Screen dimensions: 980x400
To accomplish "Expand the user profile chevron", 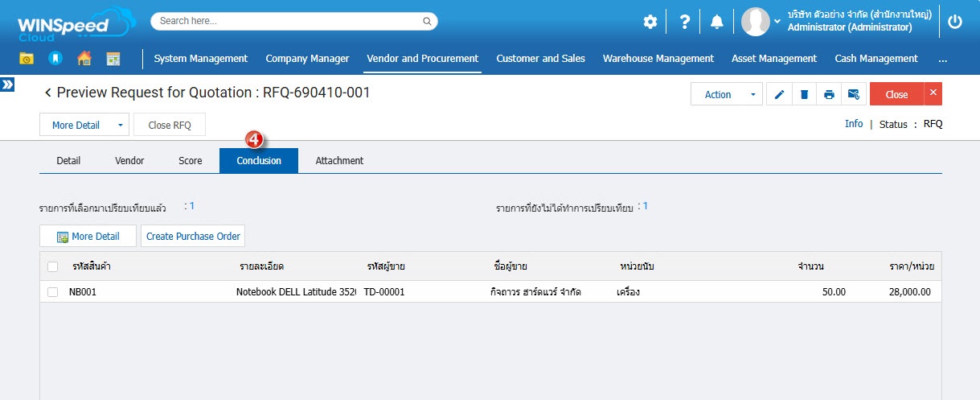I will point(777,21).
